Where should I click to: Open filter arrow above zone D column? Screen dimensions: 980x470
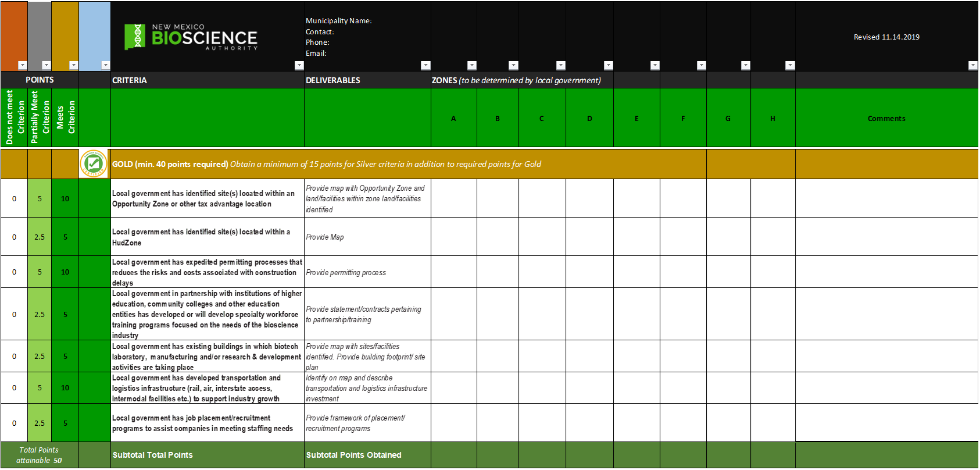(608, 65)
